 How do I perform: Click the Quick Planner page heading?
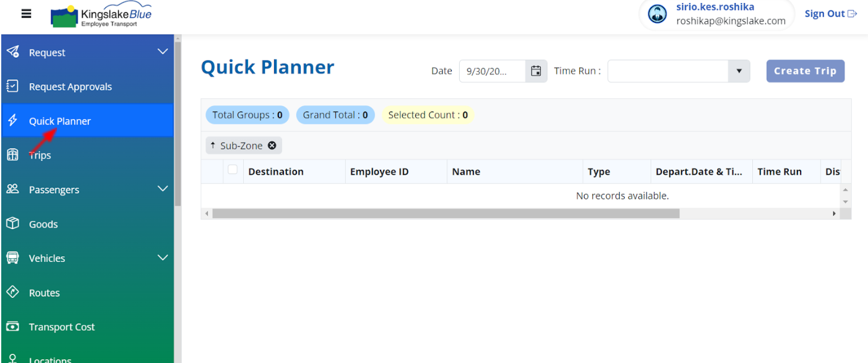click(268, 67)
